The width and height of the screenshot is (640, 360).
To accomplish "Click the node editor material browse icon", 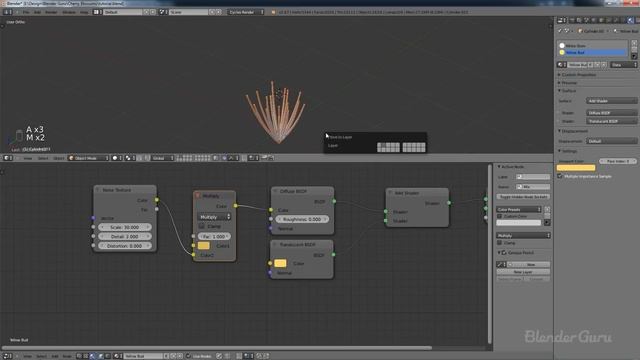I will pos(118,356).
